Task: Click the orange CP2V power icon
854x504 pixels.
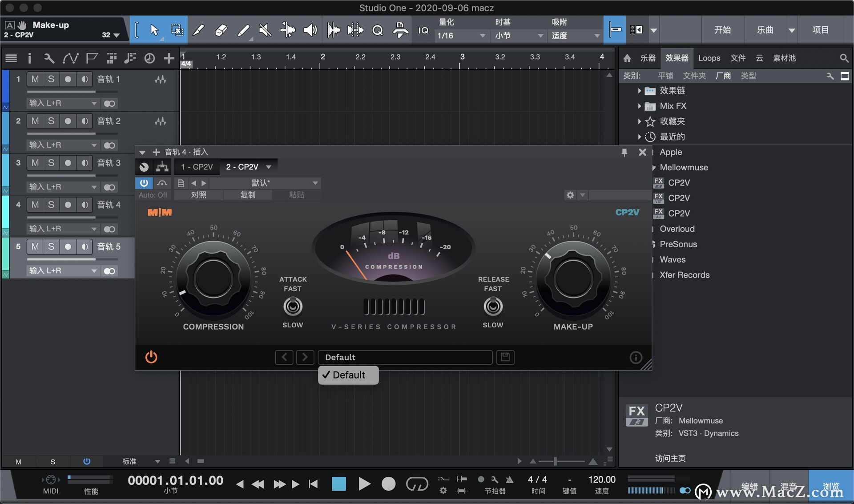Action: (x=151, y=357)
